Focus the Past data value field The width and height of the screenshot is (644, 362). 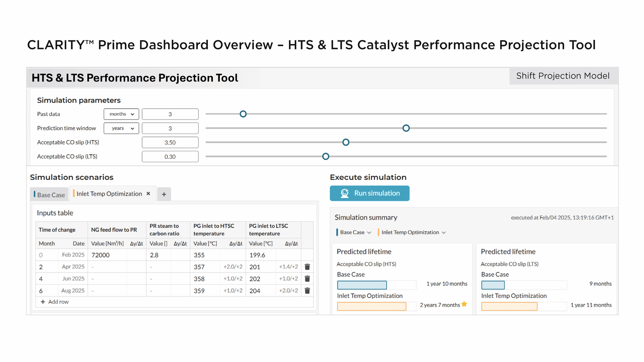(x=170, y=114)
